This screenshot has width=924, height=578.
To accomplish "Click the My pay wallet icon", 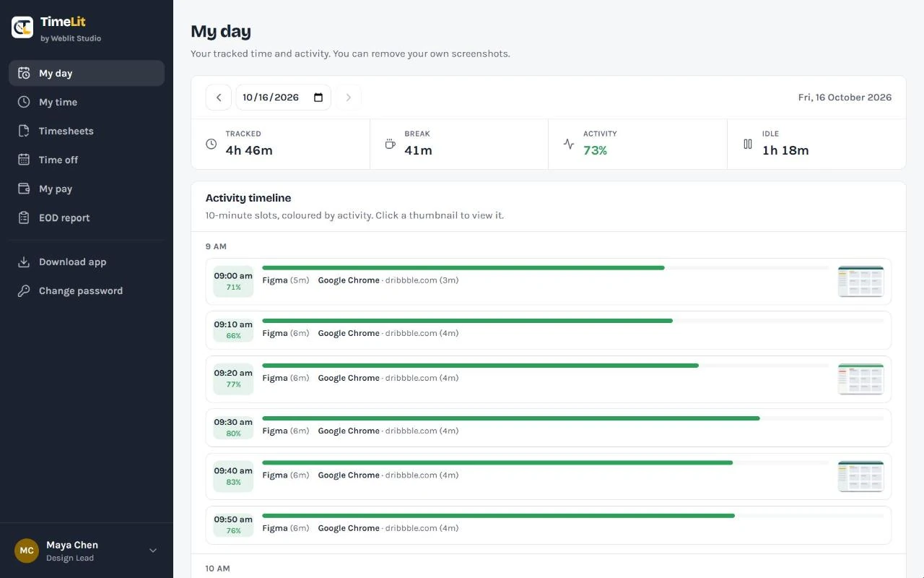I will pos(24,189).
